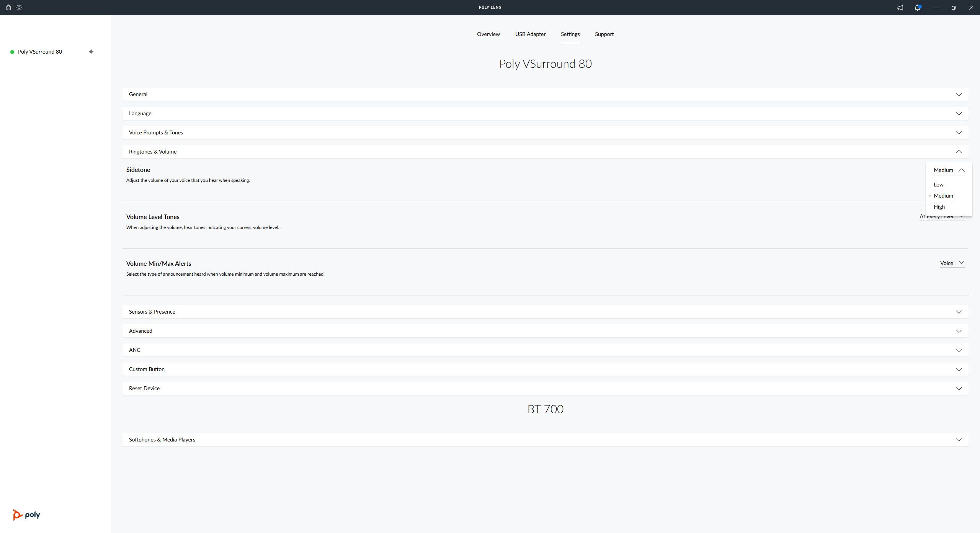Select Poly VSurround 80 device in sidebar
This screenshot has height=533, width=980.
40,52
